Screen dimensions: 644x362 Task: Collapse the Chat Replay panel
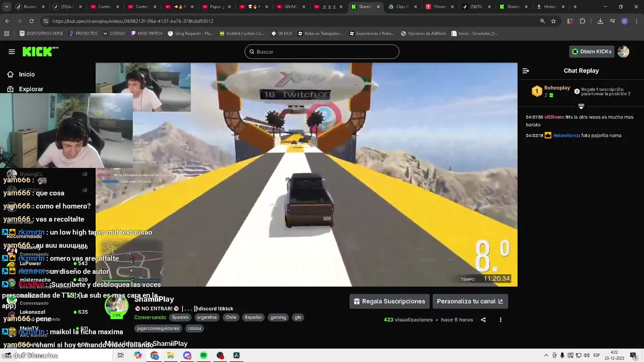(x=526, y=71)
